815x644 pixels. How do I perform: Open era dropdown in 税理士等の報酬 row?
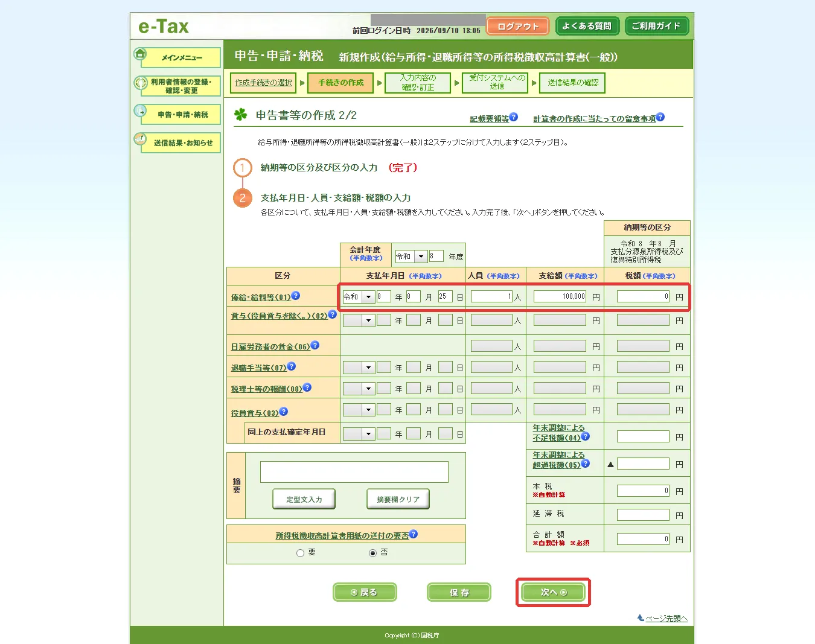(x=359, y=389)
